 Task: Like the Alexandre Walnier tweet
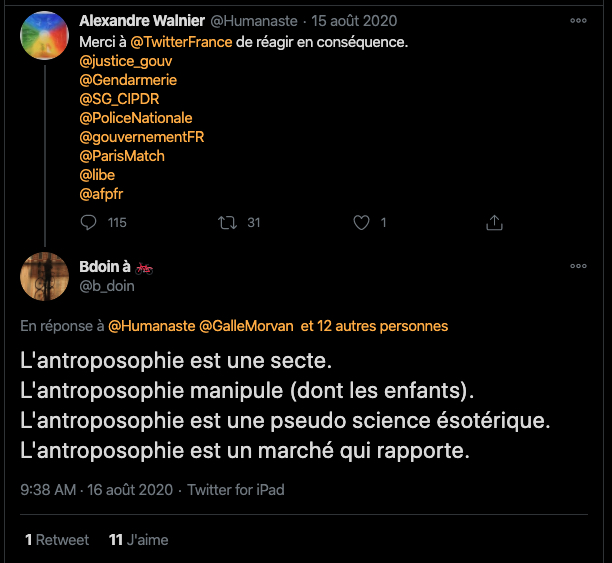pyautogui.click(x=362, y=222)
